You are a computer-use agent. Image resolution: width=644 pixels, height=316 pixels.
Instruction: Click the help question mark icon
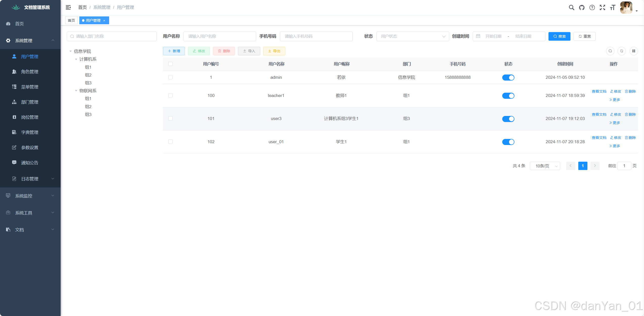592,8
